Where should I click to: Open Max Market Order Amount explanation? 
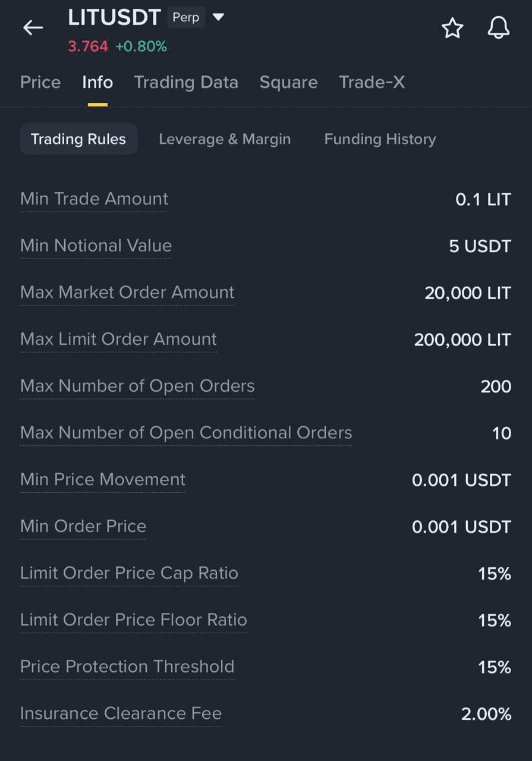pos(127,293)
